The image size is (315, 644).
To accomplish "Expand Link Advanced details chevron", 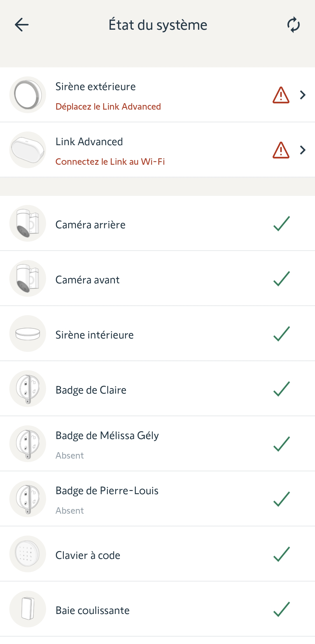I will 303,150.
